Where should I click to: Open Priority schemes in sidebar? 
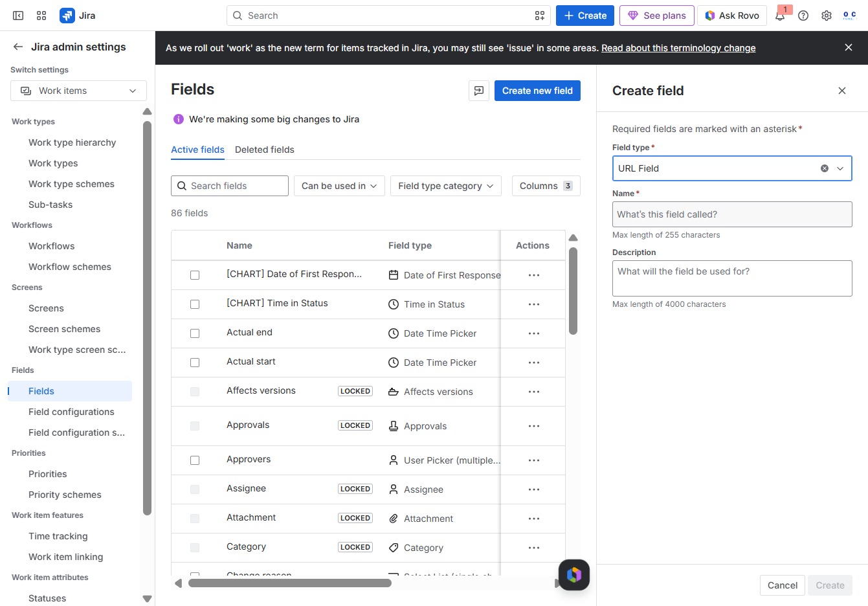tap(65, 495)
